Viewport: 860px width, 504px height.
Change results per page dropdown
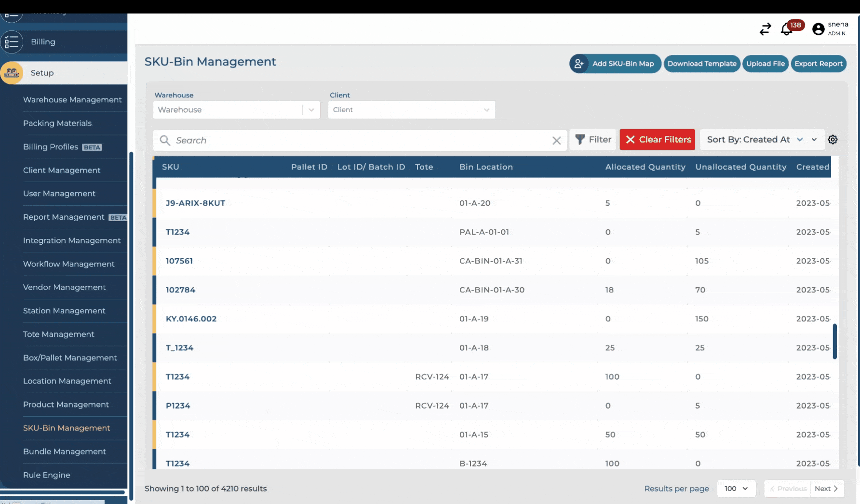(736, 489)
